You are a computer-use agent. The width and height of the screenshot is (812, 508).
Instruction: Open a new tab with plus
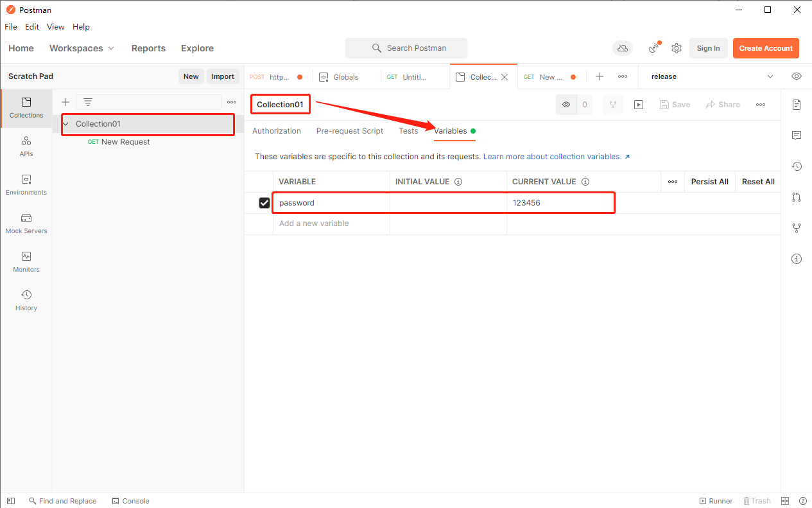(x=600, y=76)
